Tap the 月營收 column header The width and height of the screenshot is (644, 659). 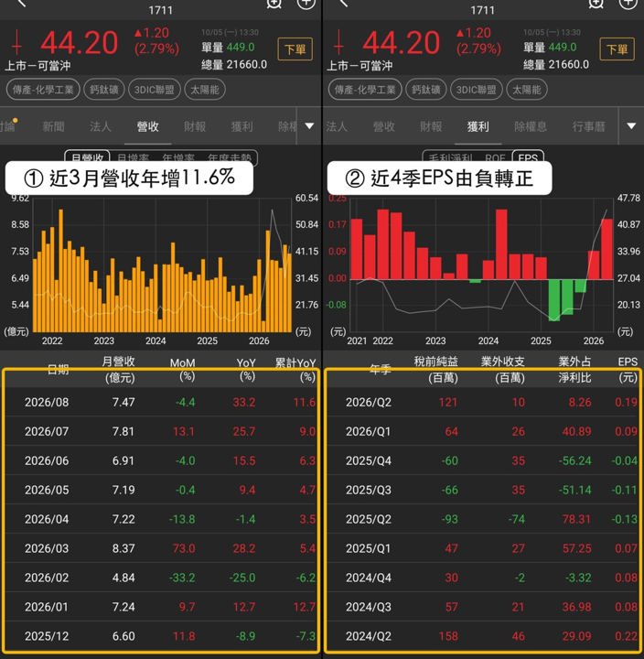coord(119,369)
